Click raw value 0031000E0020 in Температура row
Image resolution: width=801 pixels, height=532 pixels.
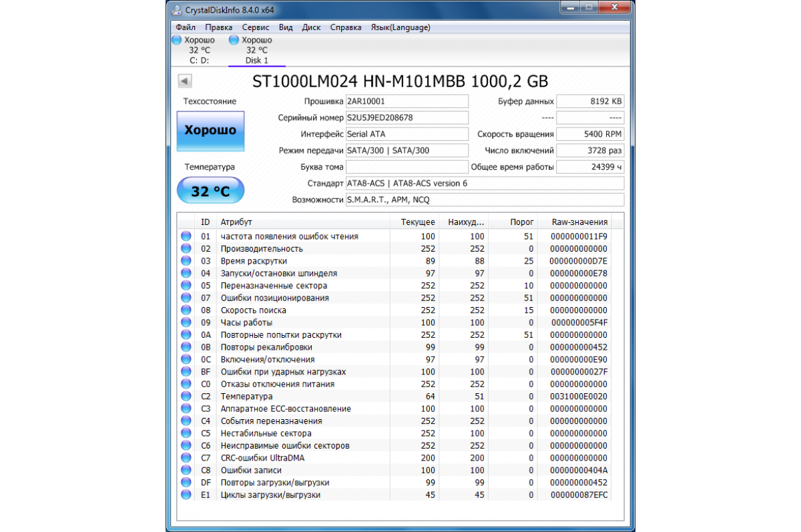579,396
